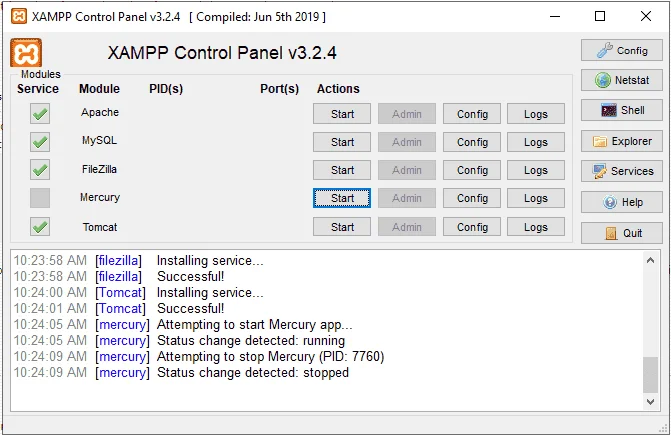The height and width of the screenshot is (435, 671).
Task: Click the title bar XAMPP icon
Action: coord(19,17)
